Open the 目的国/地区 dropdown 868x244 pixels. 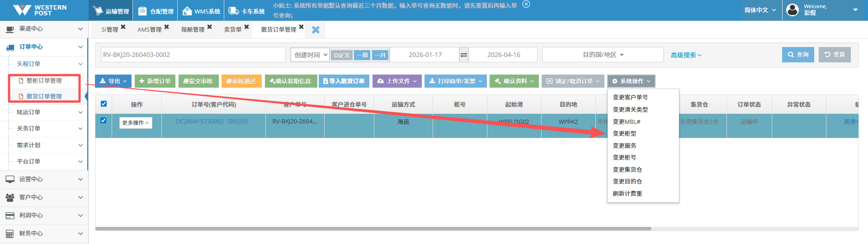pyautogui.click(x=603, y=55)
